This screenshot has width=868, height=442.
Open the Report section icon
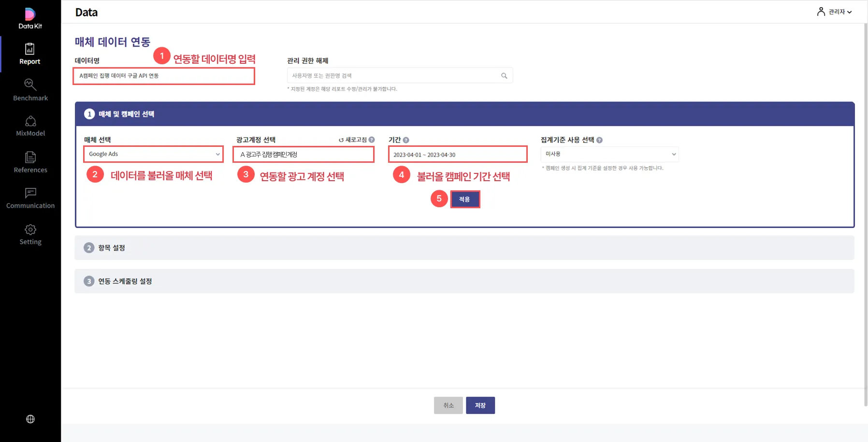[30, 49]
